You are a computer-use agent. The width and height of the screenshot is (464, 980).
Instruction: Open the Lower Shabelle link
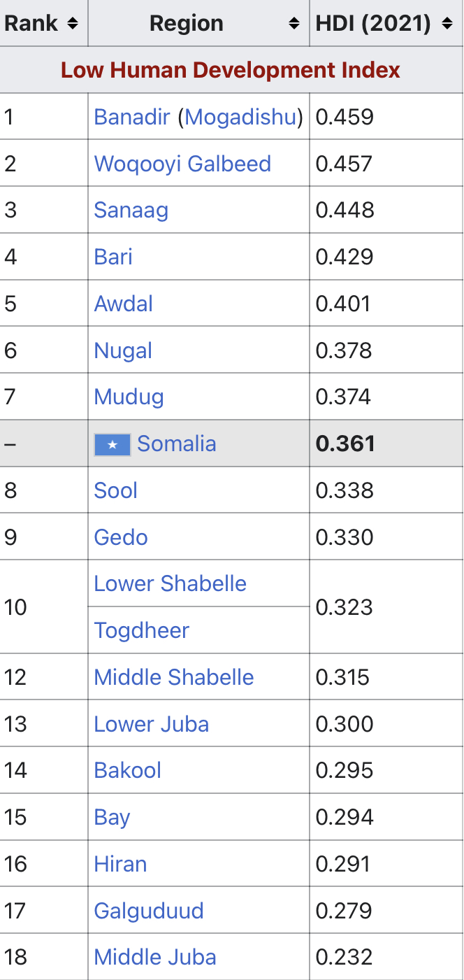coord(171,583)
